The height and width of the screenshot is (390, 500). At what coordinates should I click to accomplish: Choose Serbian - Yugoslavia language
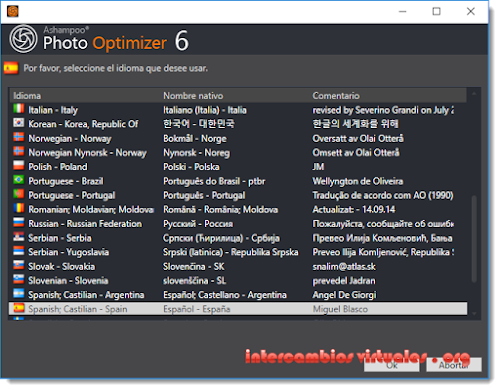point(238,252)
